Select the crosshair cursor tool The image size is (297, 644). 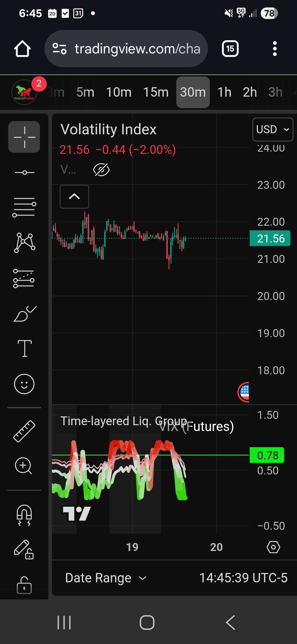(24, 137)
